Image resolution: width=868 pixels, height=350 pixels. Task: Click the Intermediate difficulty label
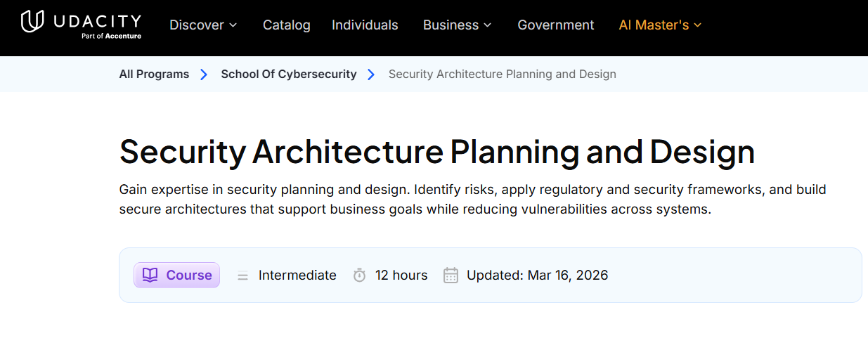(297, 276)
